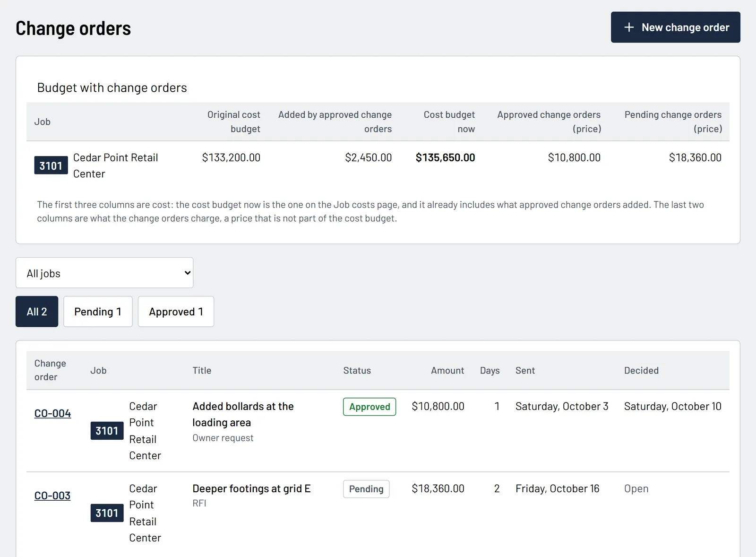The width and height of the screenshot is (756, 557).
Task: Click the original cost budget $133,200.00
Action: click(x=231, y=157)
